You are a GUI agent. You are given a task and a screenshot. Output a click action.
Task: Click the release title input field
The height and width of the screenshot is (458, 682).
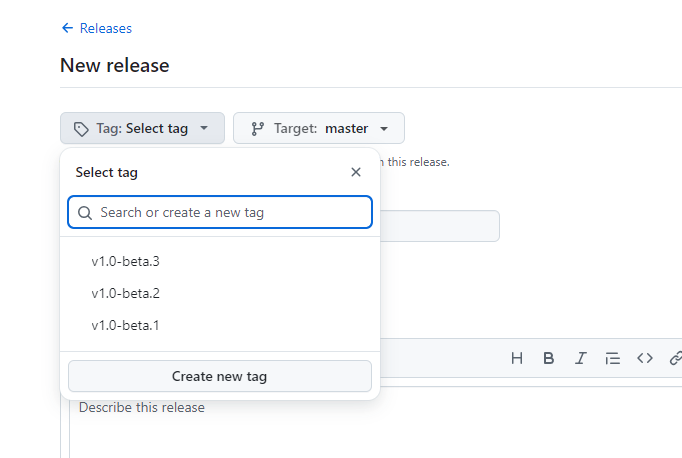[x=440, y=226]
